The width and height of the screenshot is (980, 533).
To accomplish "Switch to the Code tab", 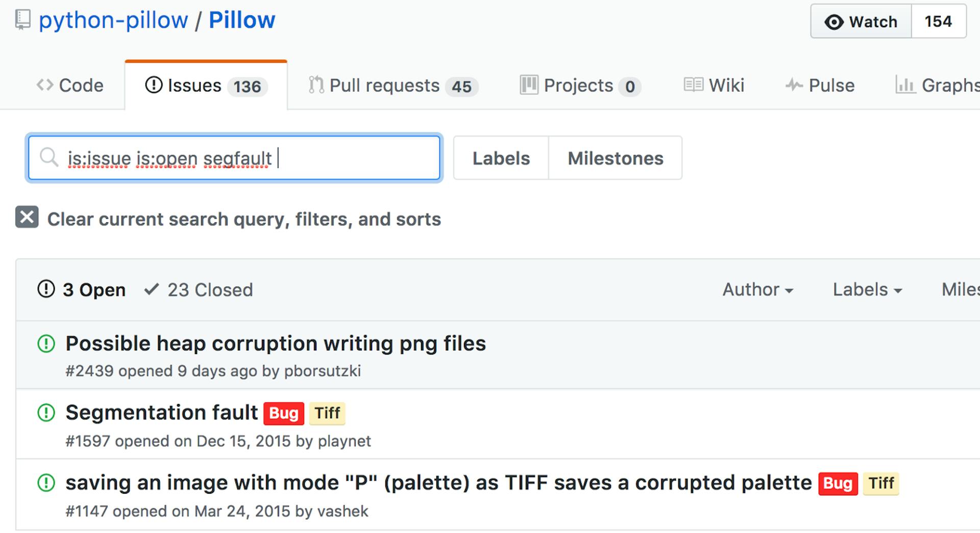I will [x=70, y=85].
